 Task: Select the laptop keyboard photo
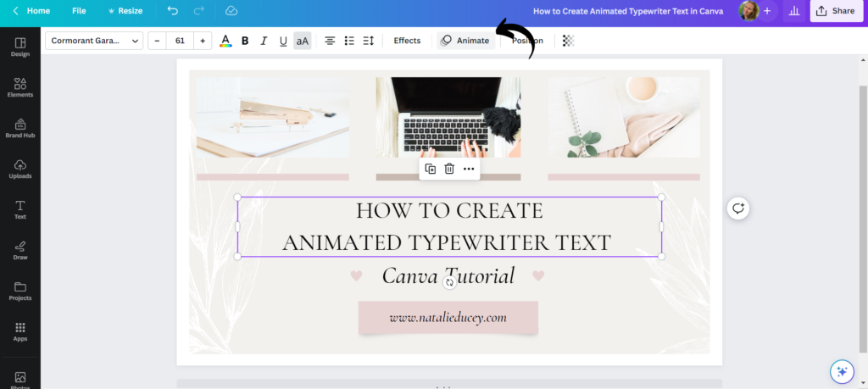click(448, 117)
